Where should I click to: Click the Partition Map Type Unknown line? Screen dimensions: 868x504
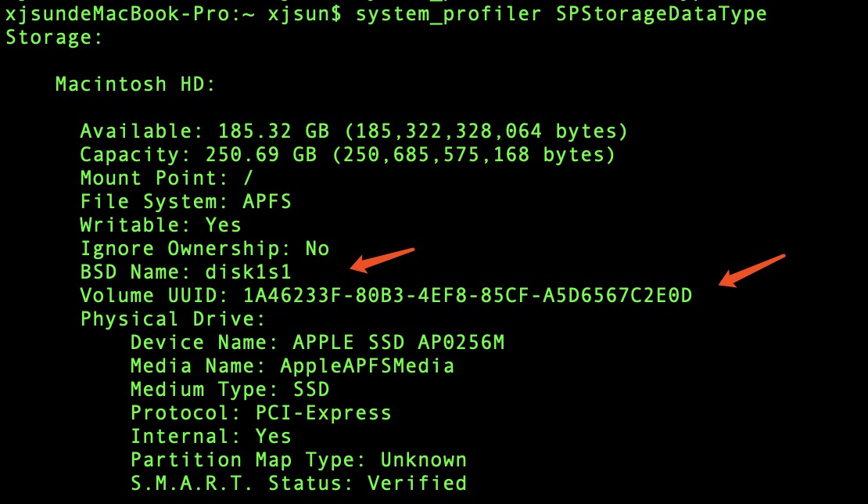(x=299, y=459)
